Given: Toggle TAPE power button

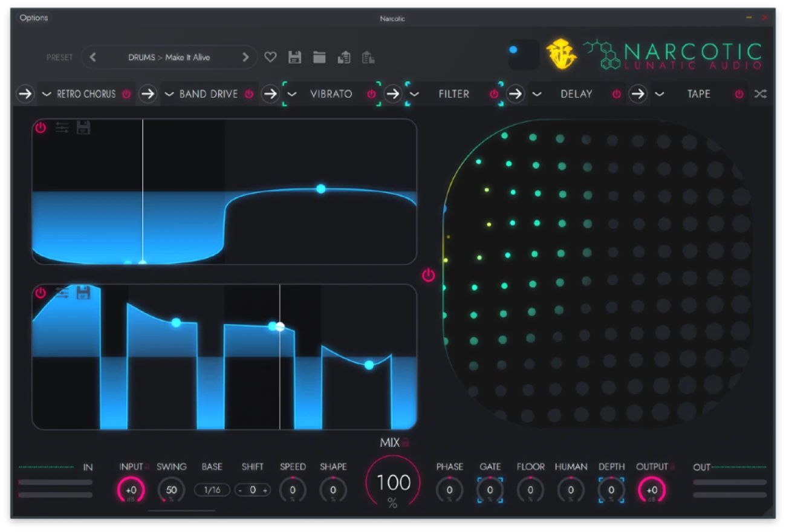Looking at the screenshot, I should click(739, 94).
